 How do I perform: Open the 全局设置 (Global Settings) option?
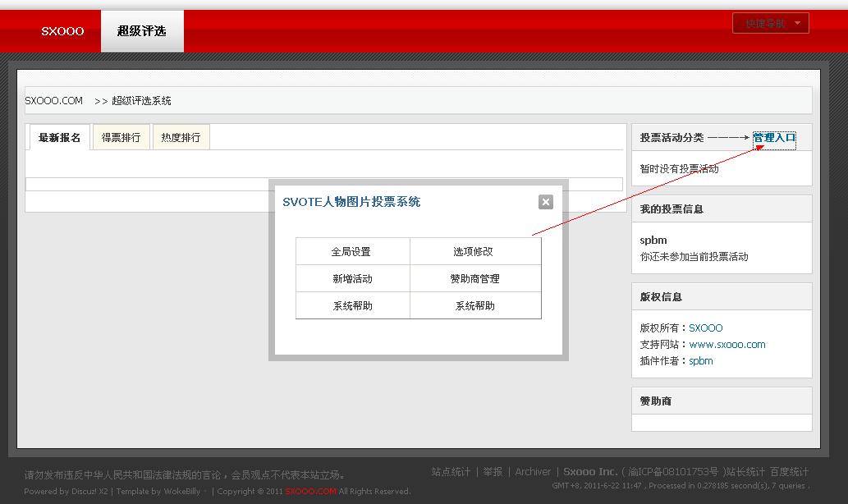click(x=353, y=251)
